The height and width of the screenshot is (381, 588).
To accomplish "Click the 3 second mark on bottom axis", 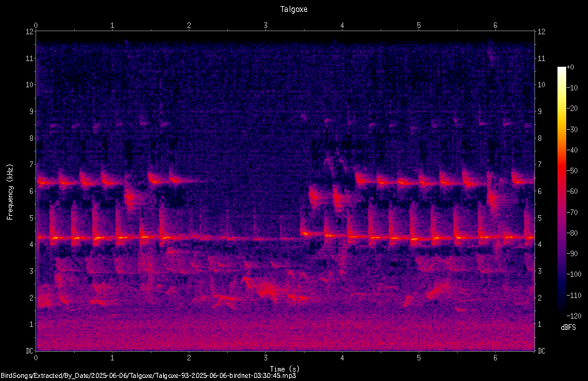I will (x=265, y=358).
